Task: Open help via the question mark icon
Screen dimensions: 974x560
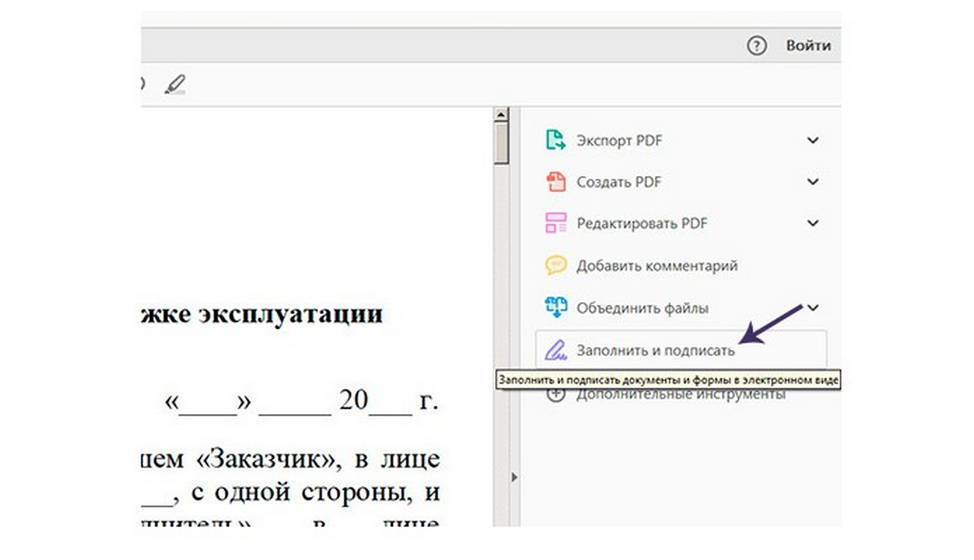Action: 756,46
